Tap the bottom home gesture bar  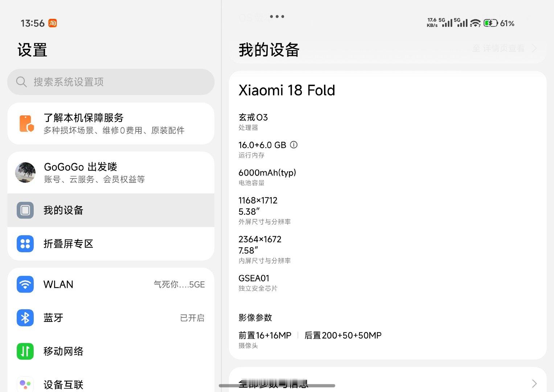tap(277, 385)
